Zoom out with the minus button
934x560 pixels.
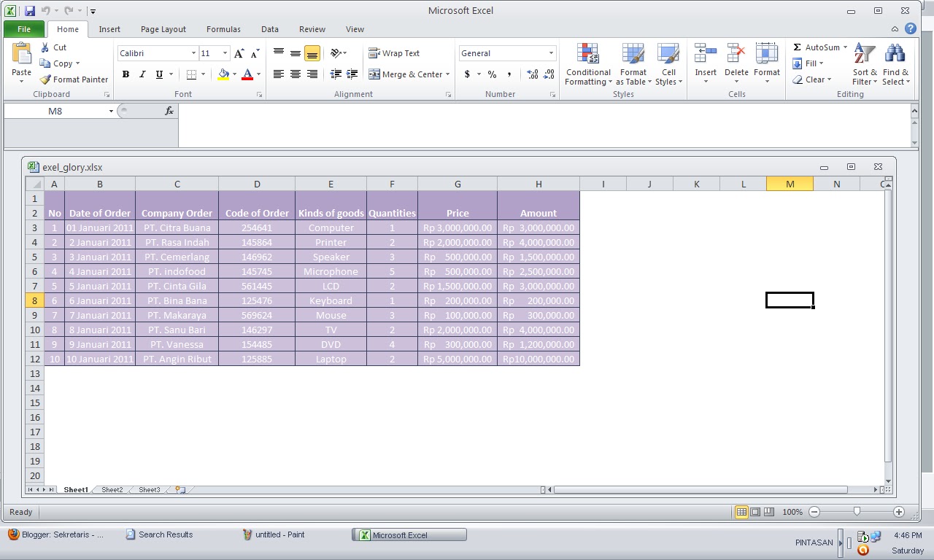click(814, 512)
